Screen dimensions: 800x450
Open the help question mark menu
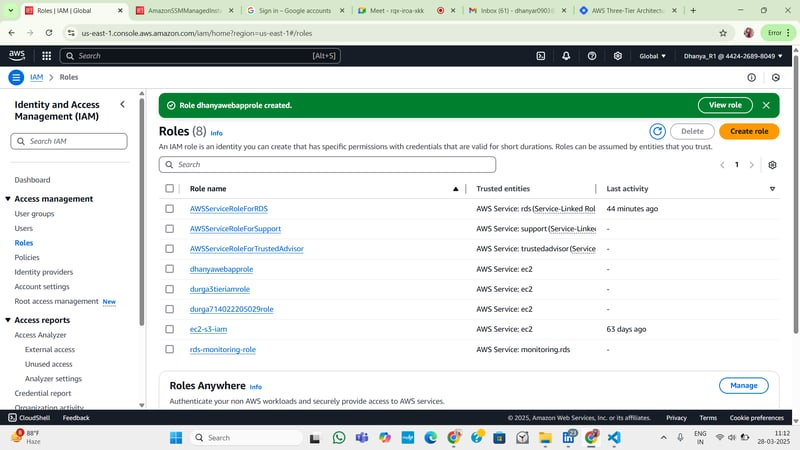tap(592, 56)
